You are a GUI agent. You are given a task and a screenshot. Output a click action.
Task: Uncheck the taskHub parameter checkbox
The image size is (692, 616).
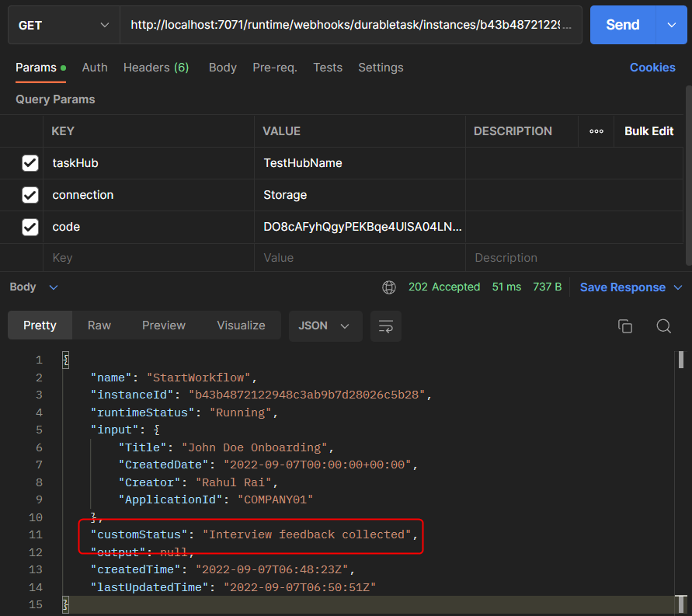click(30, 163)
